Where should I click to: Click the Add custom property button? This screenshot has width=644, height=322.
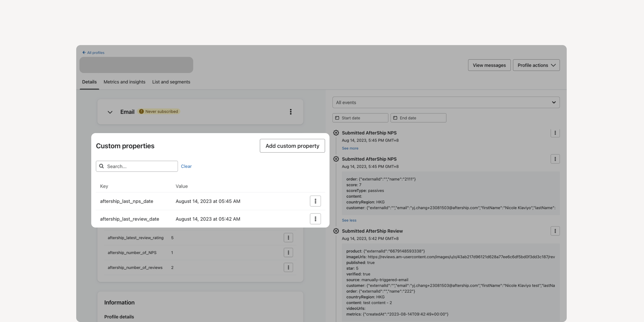292,146
